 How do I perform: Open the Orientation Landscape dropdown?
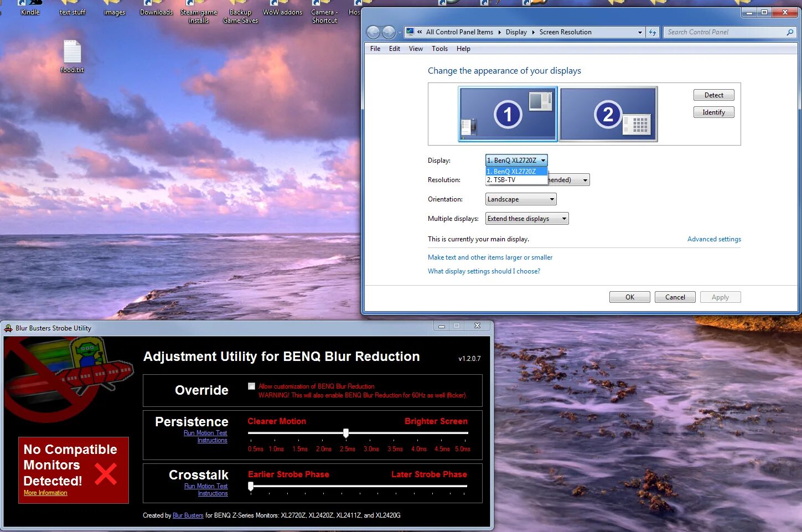[x=521, y=199]
